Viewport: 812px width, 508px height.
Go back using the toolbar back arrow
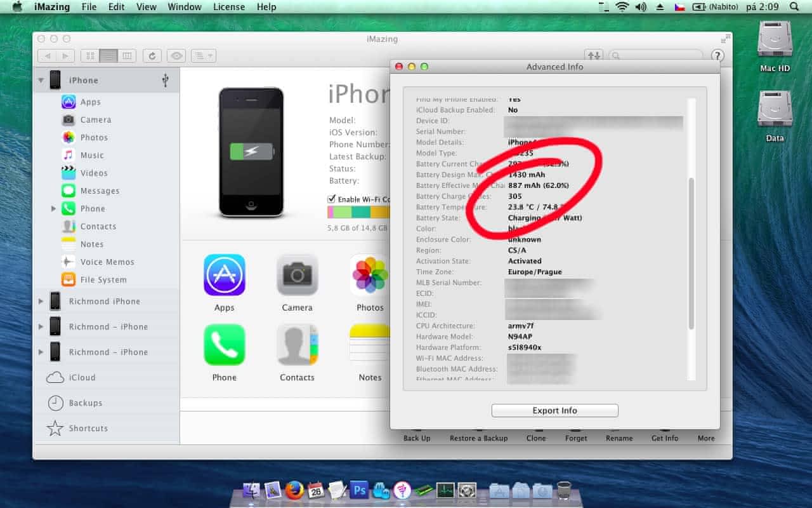(x=47, y=56)
